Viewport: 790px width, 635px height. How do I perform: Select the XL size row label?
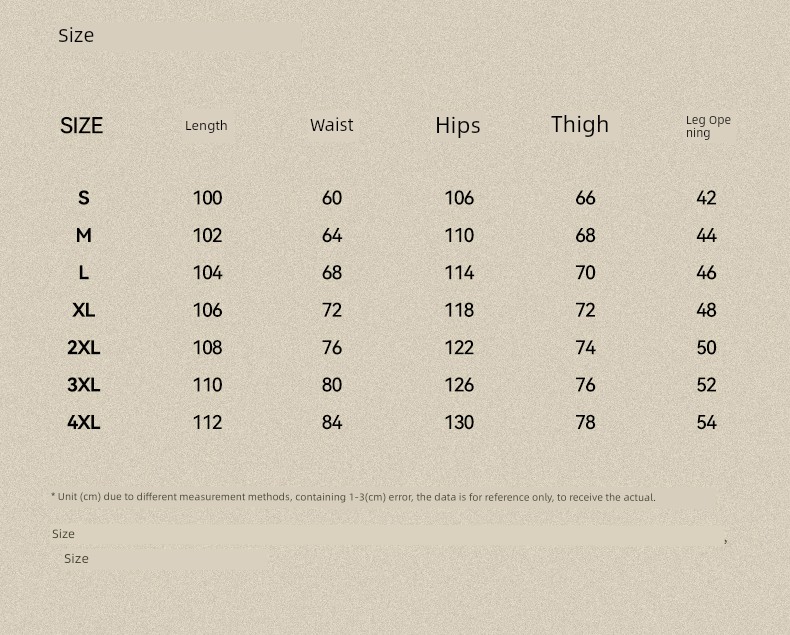pos(84,310)
